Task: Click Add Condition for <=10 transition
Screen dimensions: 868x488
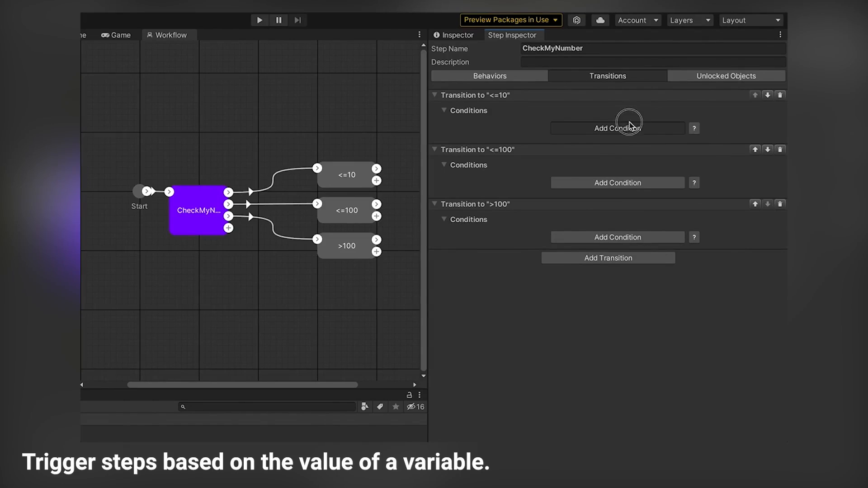Action: point(617,127)
